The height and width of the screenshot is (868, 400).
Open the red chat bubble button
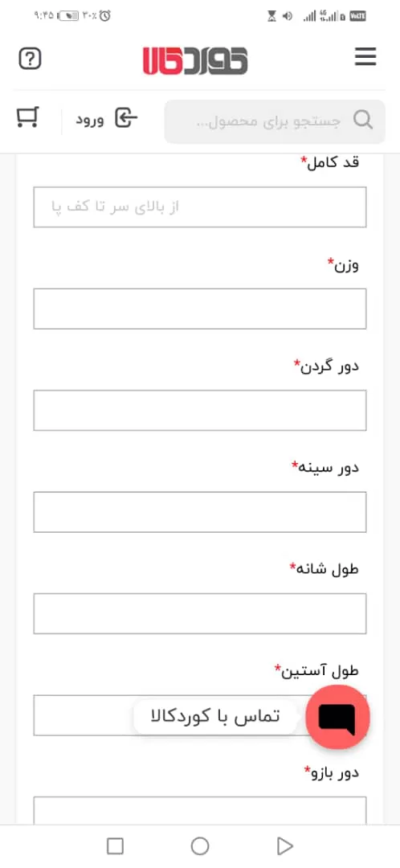pos(337,718)
